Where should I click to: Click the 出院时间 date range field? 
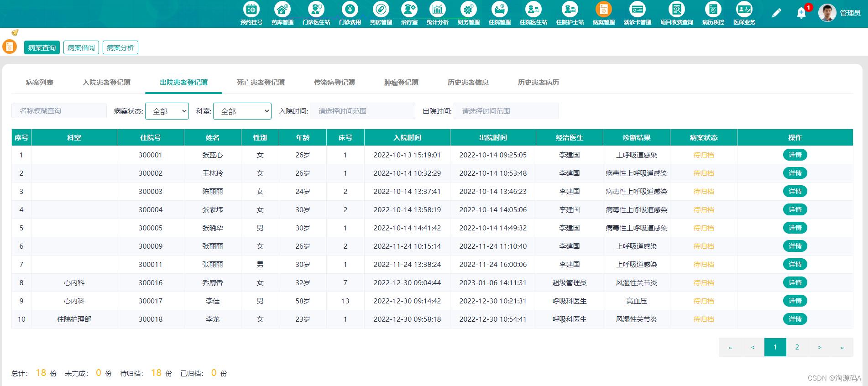pos(506,111)
